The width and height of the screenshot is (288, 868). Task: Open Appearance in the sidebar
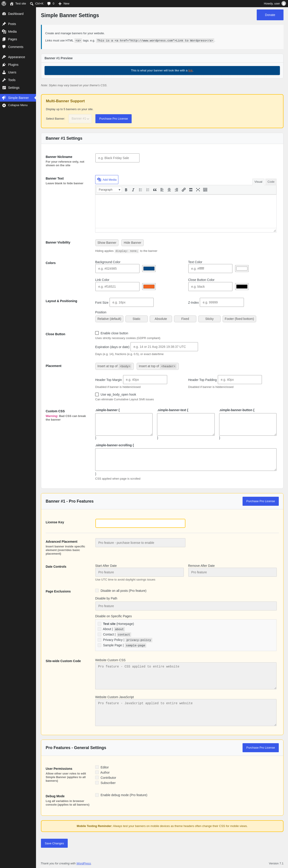18,57
